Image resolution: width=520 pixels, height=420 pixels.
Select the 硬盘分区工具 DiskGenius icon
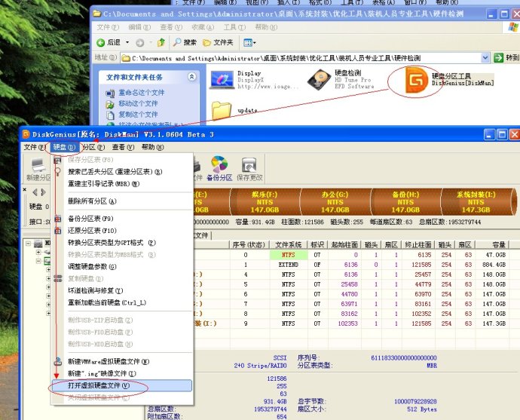click(x=416, y=80)
